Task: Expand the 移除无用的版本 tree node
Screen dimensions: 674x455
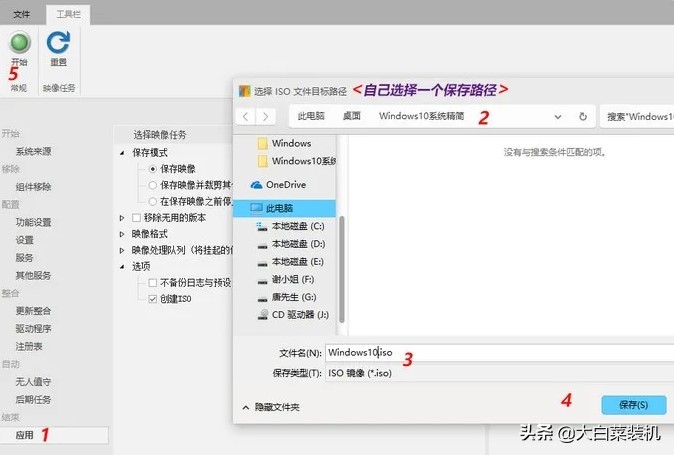Action: 122,218
